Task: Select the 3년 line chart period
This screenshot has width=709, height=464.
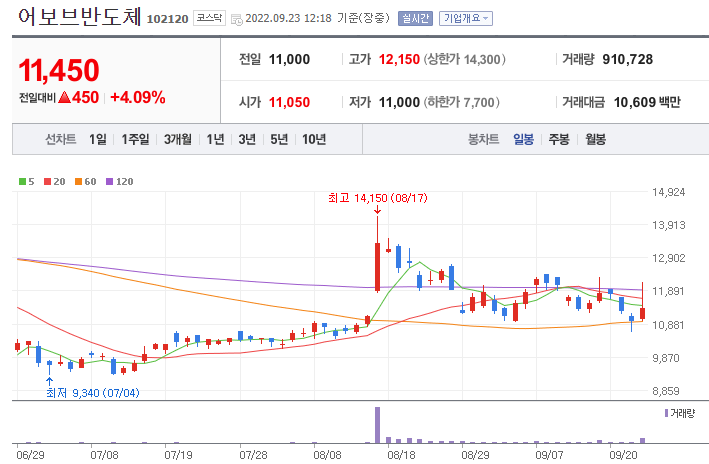Action: [247, 139]
